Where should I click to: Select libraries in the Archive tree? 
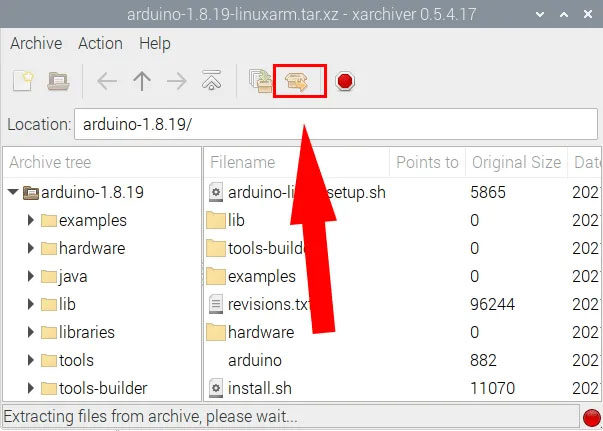pos(87,333)
